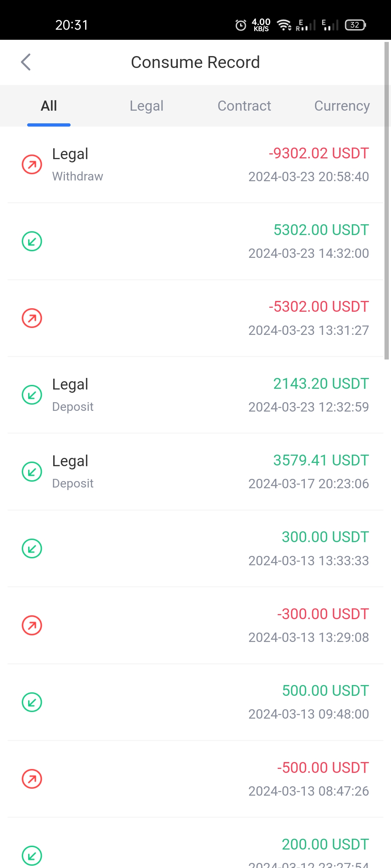391x868 pixels.
Task: Click the vertical scrollbar on the right
Action: click(x=387, y=201)
